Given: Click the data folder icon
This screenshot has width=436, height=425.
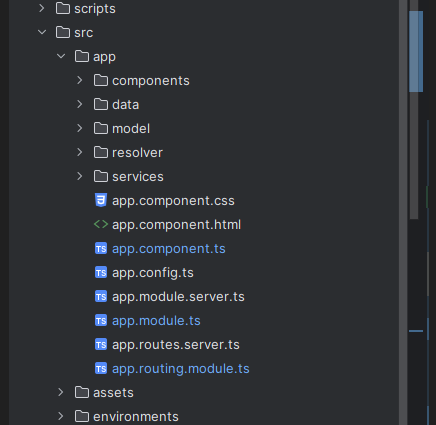Looking at the screenshot, I should [x=101, y=104].
